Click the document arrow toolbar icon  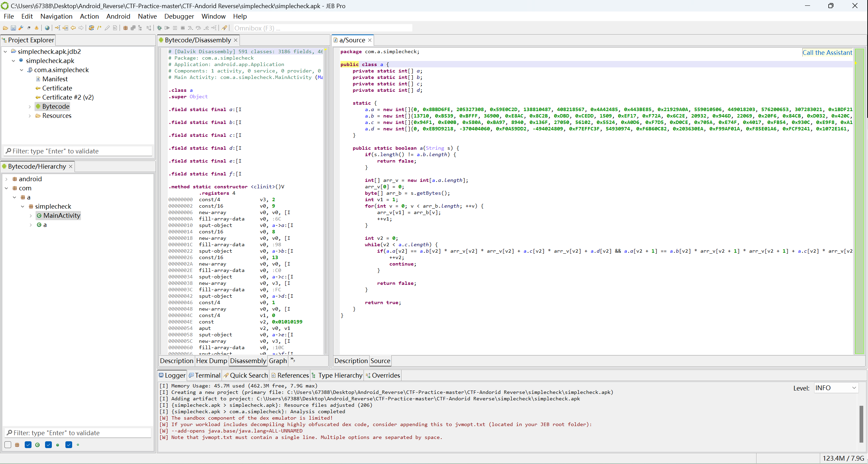pos(115,28)
